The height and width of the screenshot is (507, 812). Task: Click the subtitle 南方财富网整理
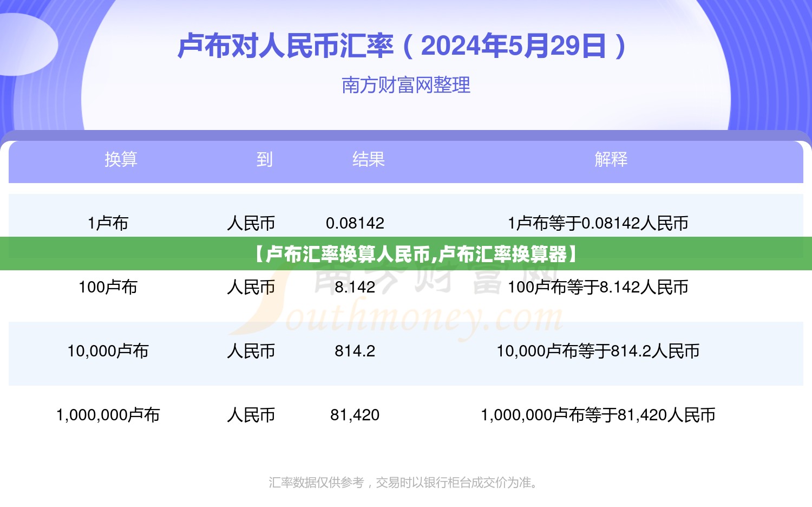click(x=406, y=85)
